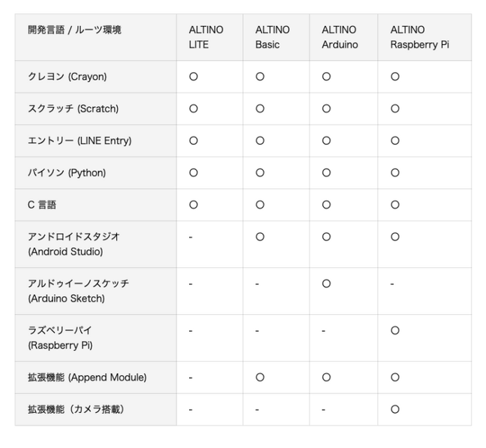Select the ALTINO Basic column header
Screen dimensions: 486x448
coord(272,37)
